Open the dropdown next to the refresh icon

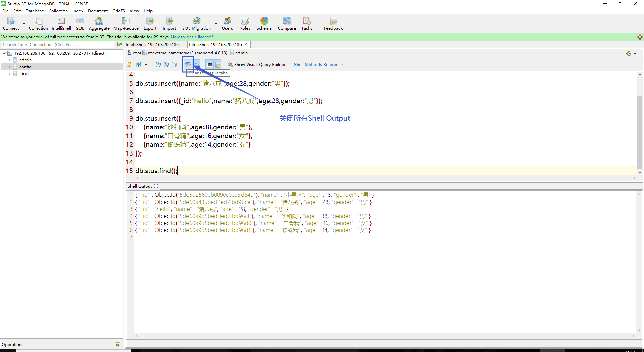pos(635,54)
